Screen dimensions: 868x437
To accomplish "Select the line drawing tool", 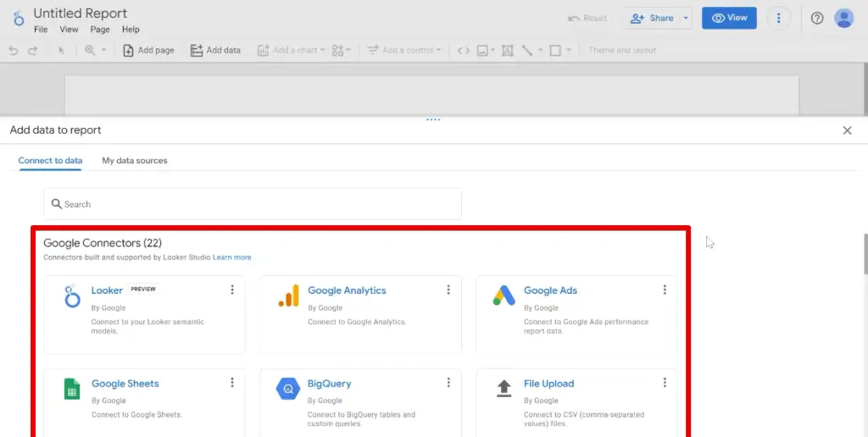I will click(527, 50).
